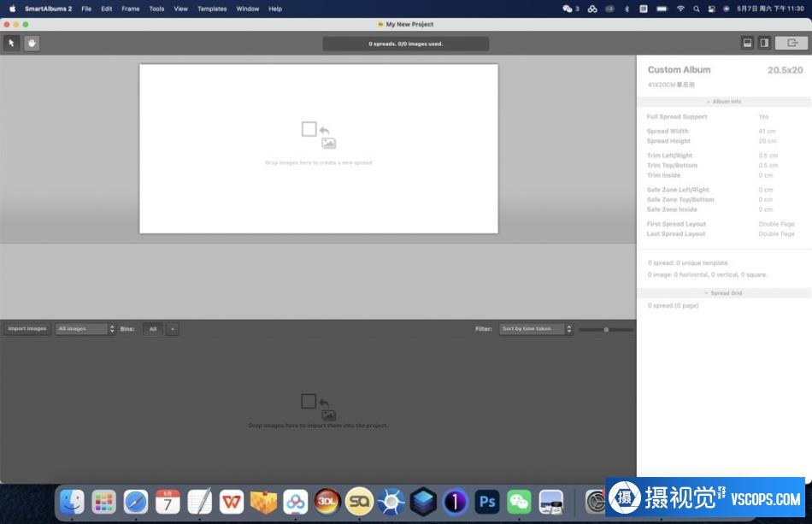Open Control Center in menu bar
The image size is (812, 524).
[711, 9]
